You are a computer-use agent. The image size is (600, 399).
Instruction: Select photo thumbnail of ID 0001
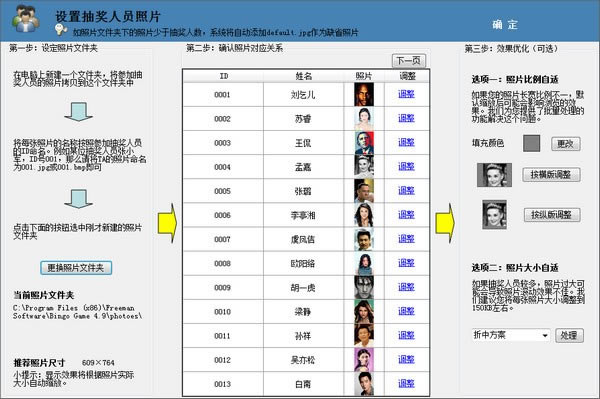[x=364, y=94]
